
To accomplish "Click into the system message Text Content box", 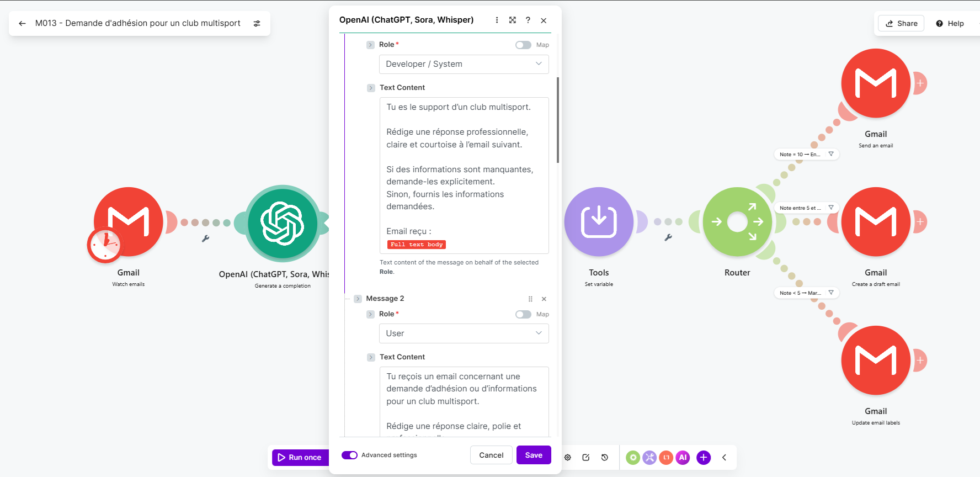I will (464, 176).
